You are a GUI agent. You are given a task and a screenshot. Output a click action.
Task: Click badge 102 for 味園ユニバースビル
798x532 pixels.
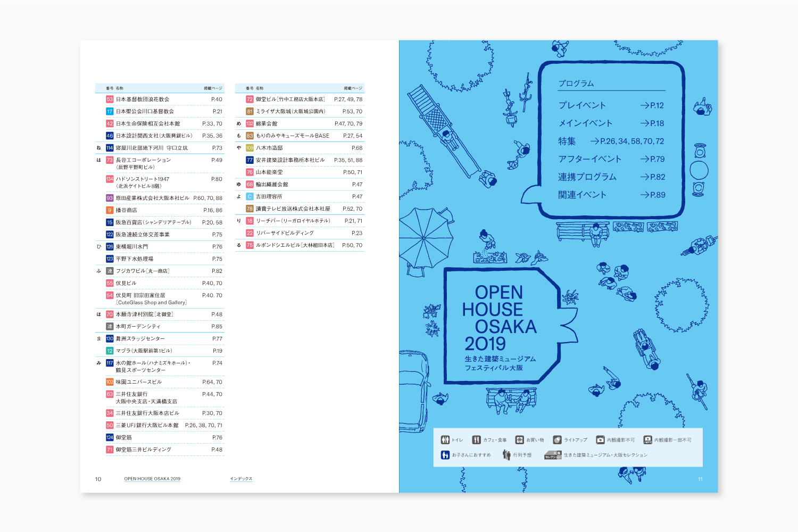110,382
